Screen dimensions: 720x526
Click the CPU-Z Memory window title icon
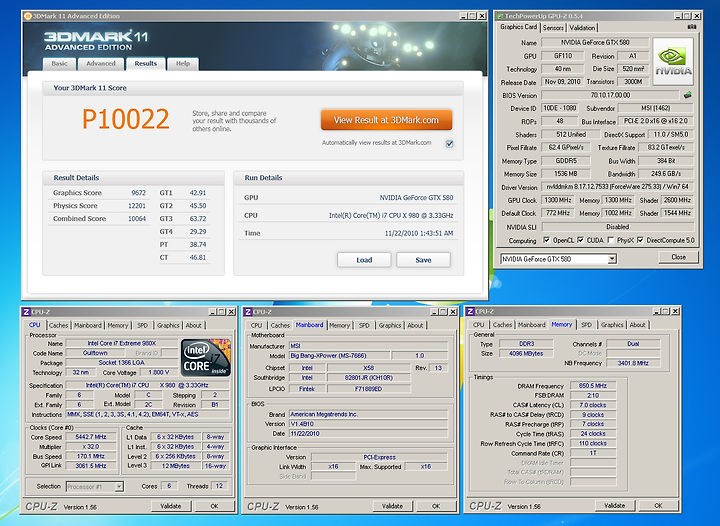tap(470, 311)
